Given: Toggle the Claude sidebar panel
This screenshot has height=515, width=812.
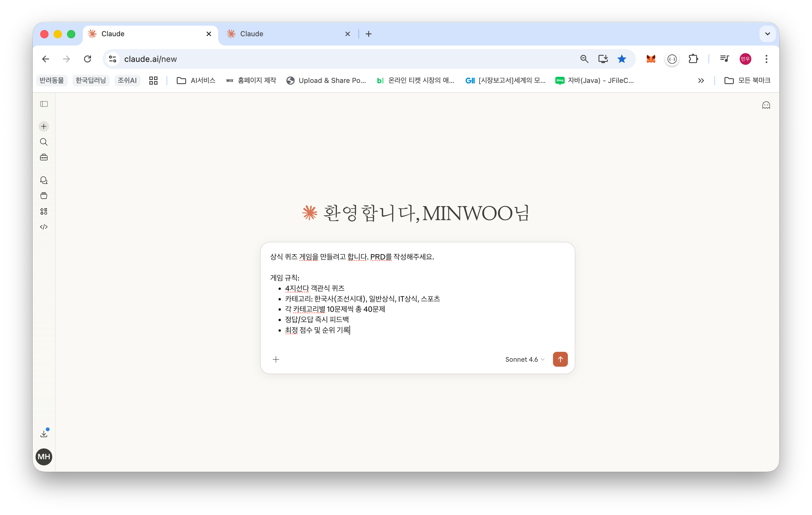Looking at the screenshot, I should click(x=44, y=104).
